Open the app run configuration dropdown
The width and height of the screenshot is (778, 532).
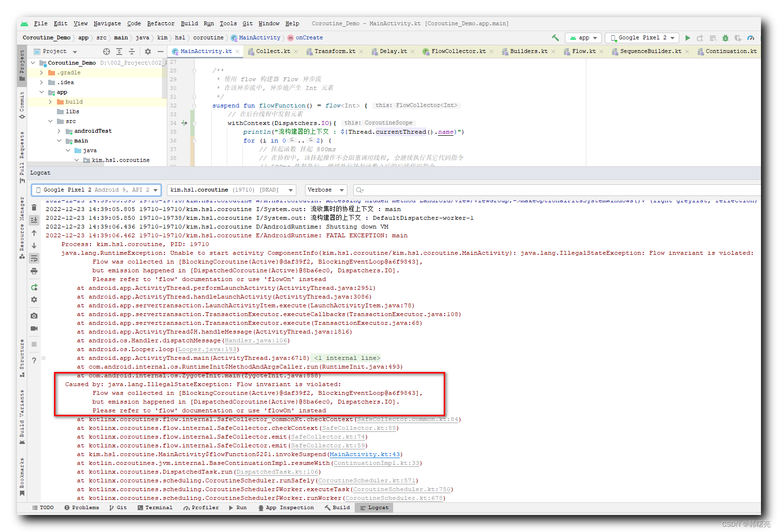pyautogui.click(x=583, y=38)
